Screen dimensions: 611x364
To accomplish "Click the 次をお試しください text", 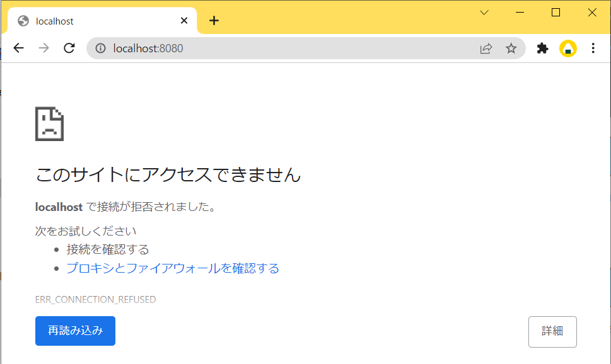I will [86, 231].
